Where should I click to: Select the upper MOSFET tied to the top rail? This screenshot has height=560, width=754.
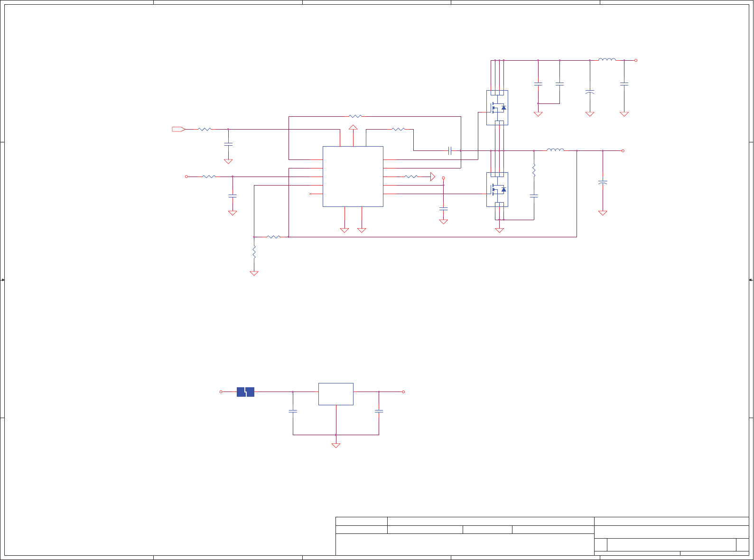pos(497,108)
